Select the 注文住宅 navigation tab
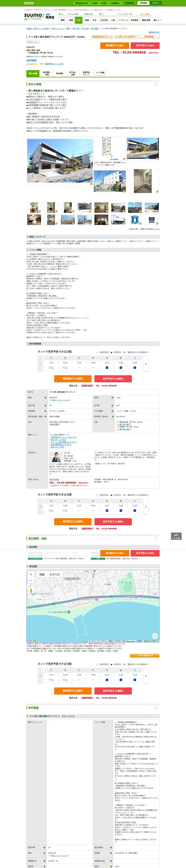The height and width of the screenshot is (868, 186). 104,20
